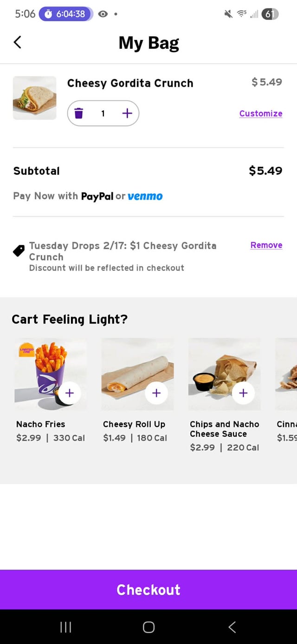
Task: Remove Cheesy Gordita Crunch with trash icon
Action: (x=79, y=113)
